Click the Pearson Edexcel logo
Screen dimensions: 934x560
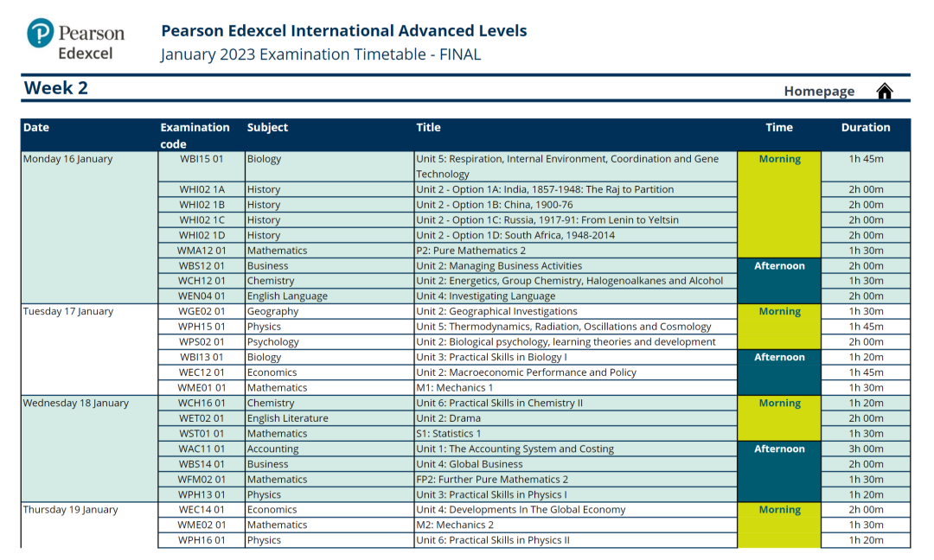pyautogui.click(x=75, y=40)
